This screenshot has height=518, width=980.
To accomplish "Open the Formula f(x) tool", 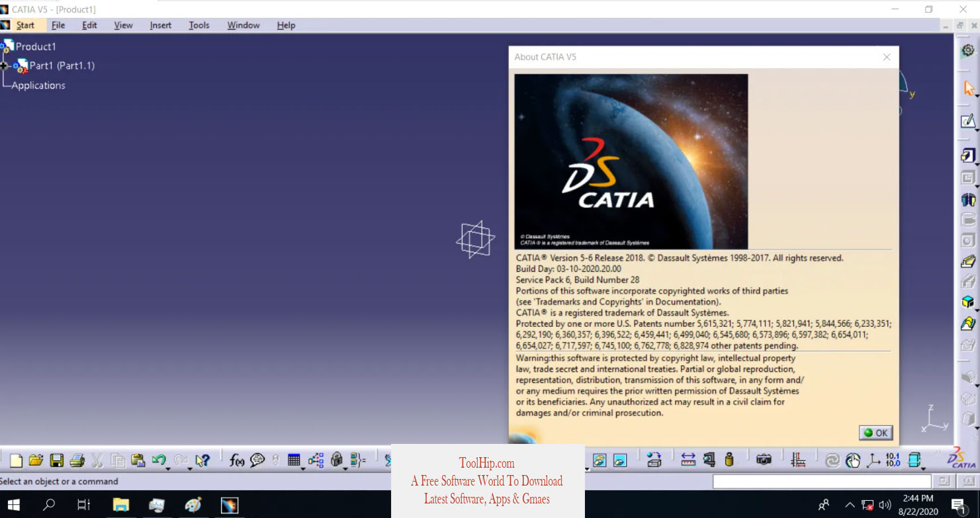I will [237, 460].
